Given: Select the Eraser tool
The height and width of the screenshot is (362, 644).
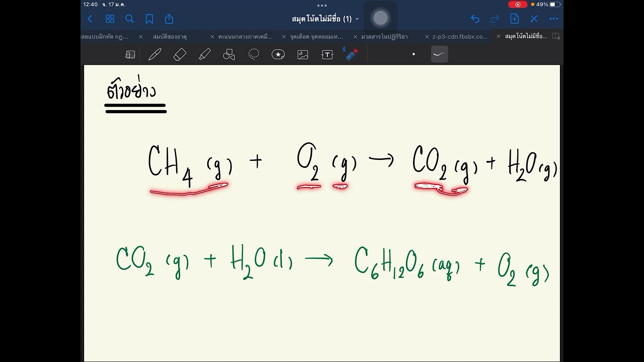Looking at the screenshot, I should tap(180, 55).
